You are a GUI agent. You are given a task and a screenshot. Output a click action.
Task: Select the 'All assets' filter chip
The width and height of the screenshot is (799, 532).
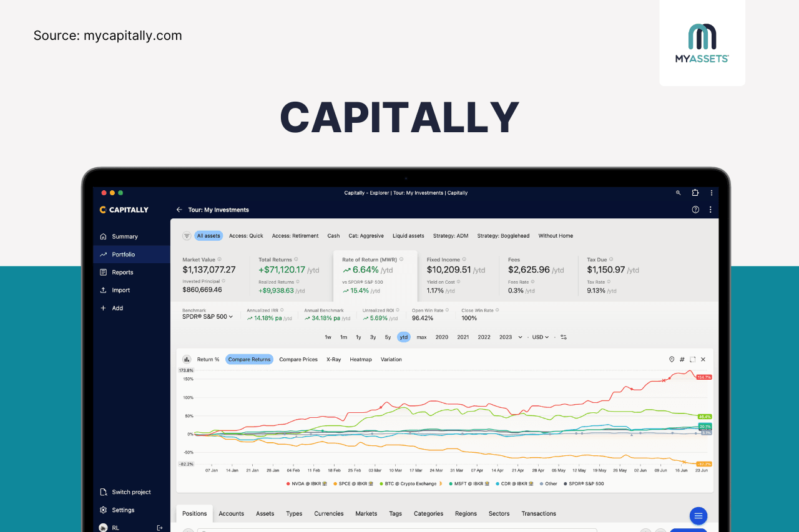point(208,236)
